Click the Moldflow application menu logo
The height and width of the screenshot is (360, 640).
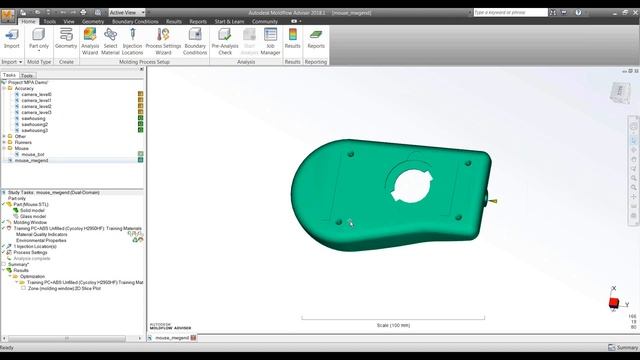coord(8,16)
